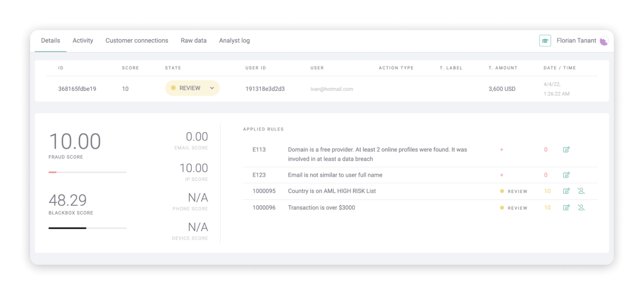Viewport: 644px width, 295px height.
Task: Click edit icon for rule 1000095
Action: coord(566,191)
